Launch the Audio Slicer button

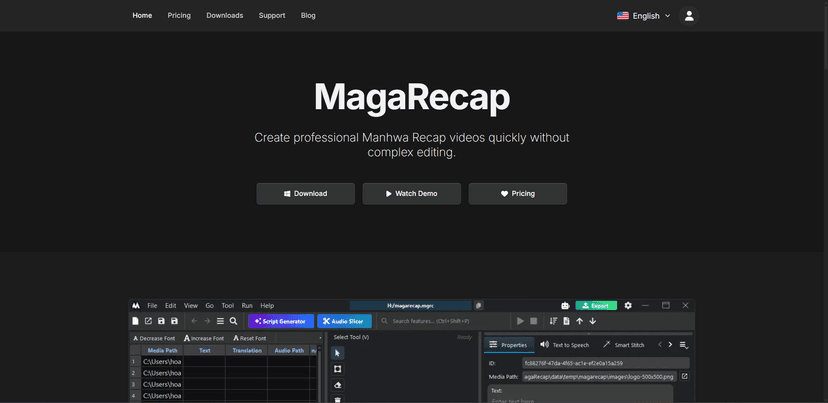[x=344, y=321]
